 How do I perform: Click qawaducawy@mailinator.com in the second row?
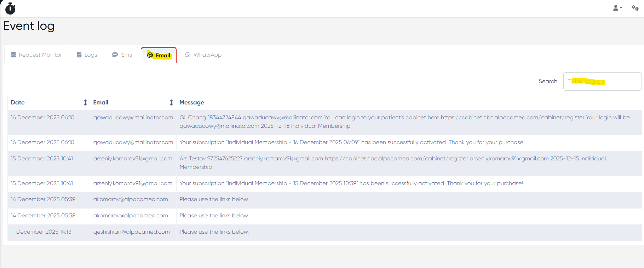pyautogui.click(x=133, y=142)
